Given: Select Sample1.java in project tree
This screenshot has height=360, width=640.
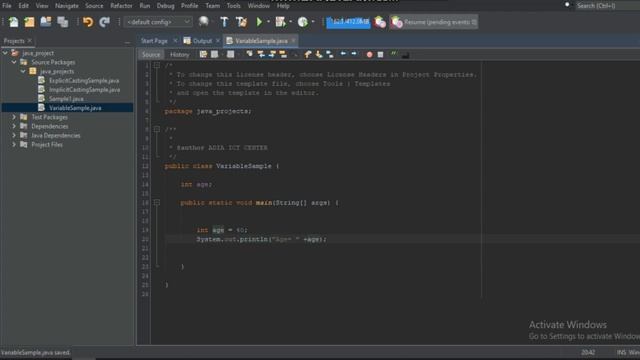Looking at the screenshot, I should [66, 99].
